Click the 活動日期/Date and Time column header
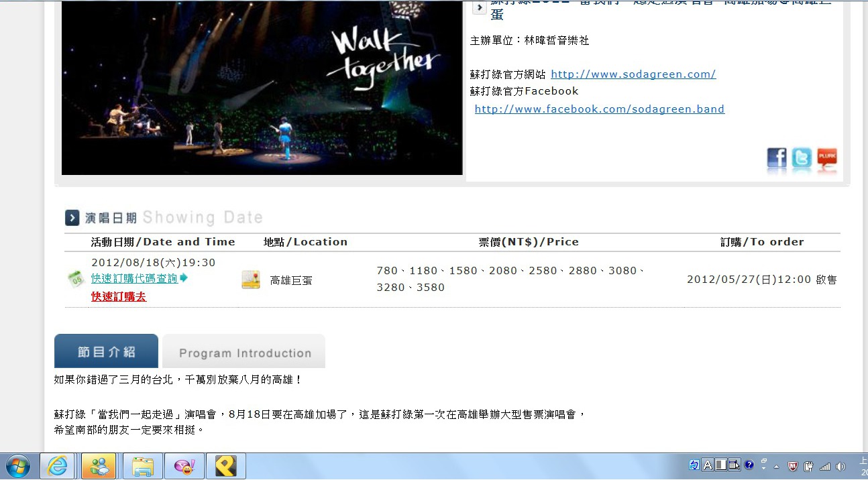The height and width of the screenshot is (480, 868). point(163,242)
